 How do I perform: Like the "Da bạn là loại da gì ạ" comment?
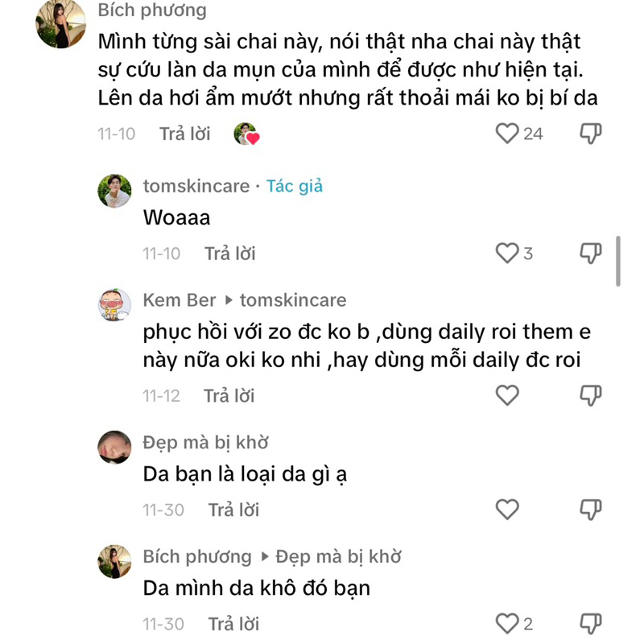508,508
